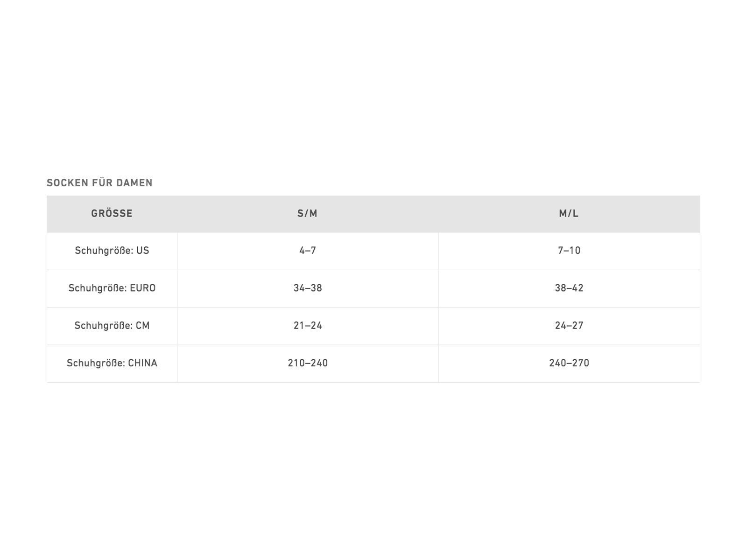Viewport: 747px width, 560px height.
Task: Select the Schuhgröße: CM row label
Action: tap(112, 326)
